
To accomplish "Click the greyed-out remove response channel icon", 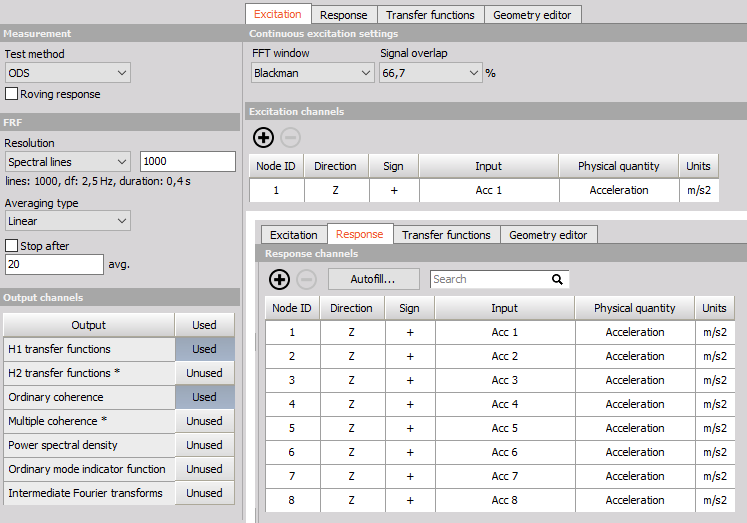I will [x=306, y=279].
